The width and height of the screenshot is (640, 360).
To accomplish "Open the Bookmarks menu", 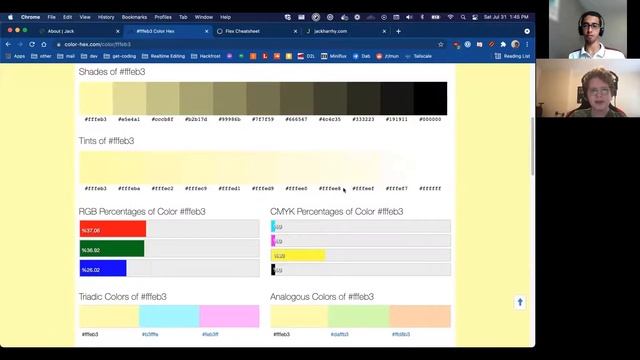I will [x=134, y=17].
